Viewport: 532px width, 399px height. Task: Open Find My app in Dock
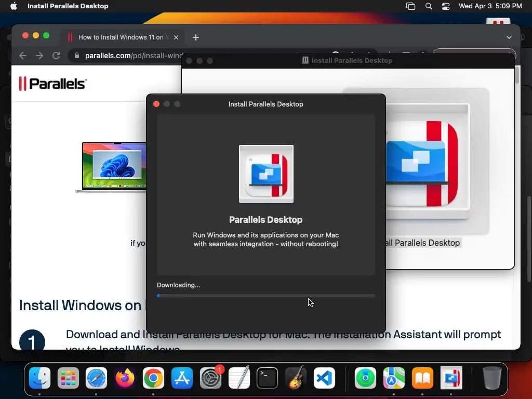click(365, 378)
